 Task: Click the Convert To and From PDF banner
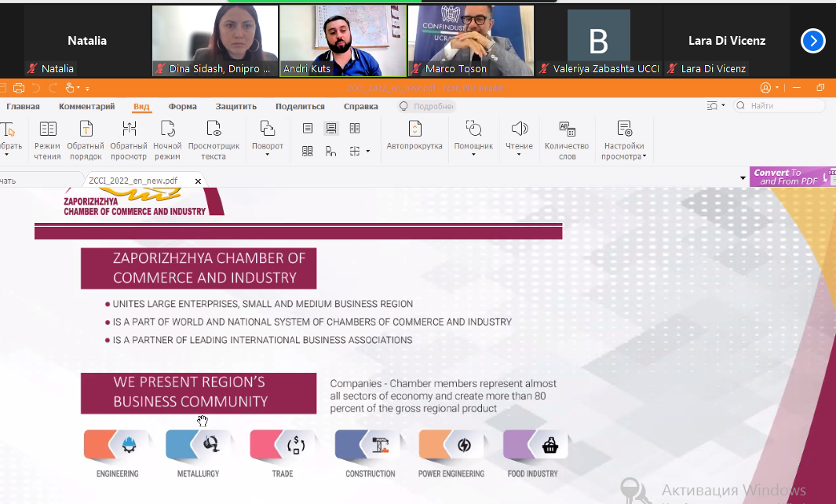pos(792,177)
